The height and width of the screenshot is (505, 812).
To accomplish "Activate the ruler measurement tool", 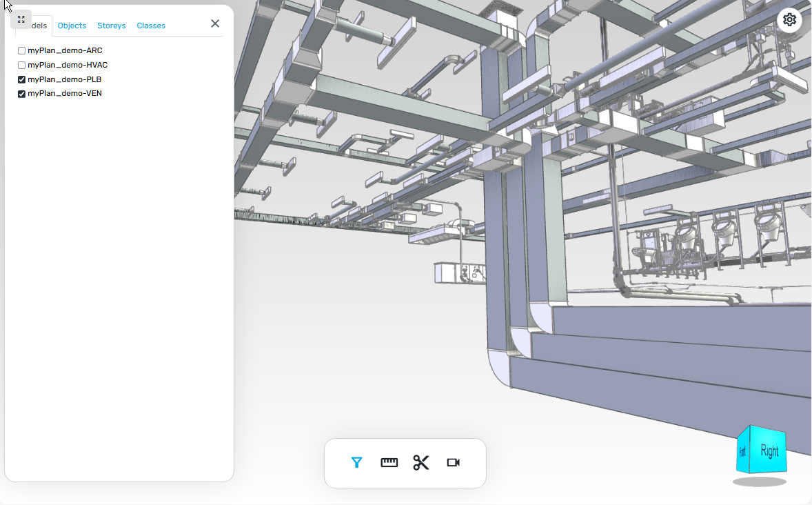I will (389, 462).
